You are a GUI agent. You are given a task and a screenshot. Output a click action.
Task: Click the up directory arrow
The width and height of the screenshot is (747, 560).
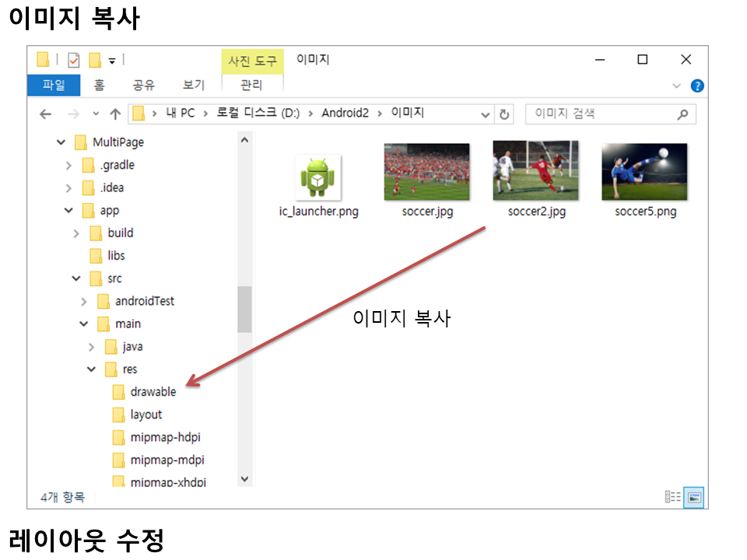115,114
